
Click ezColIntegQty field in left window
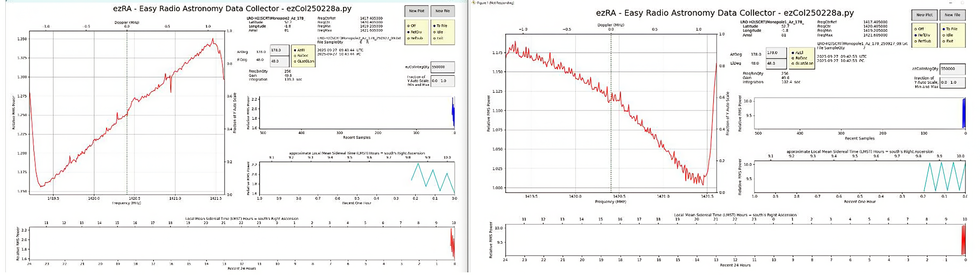(x=443, y=67)
